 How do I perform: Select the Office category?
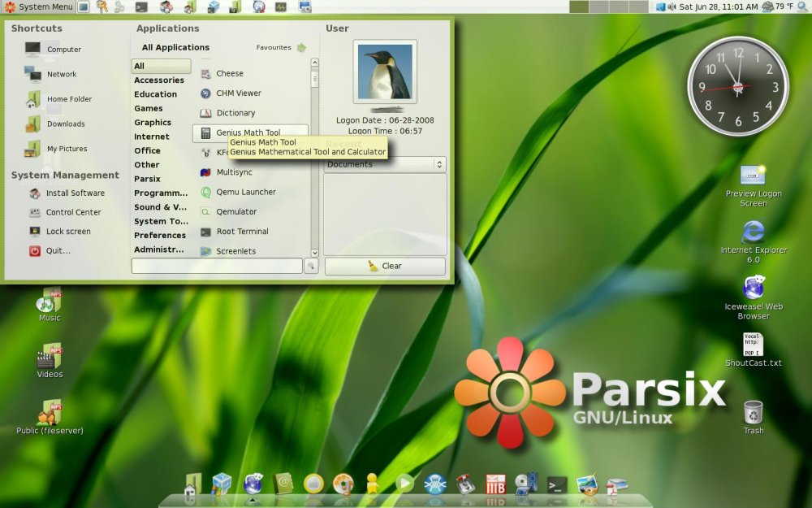(147, 150)
